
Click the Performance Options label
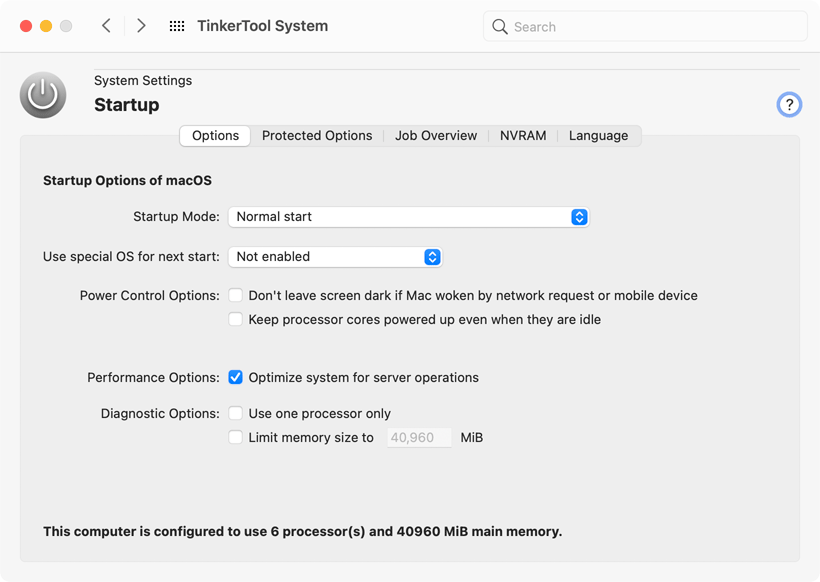pyautogui.click(x=153, y=378)
